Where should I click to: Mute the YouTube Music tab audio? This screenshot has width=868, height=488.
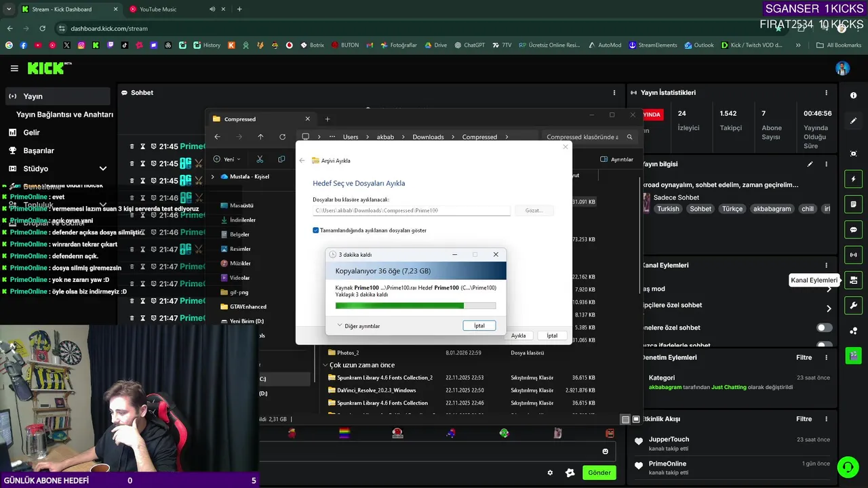point(212,9)
